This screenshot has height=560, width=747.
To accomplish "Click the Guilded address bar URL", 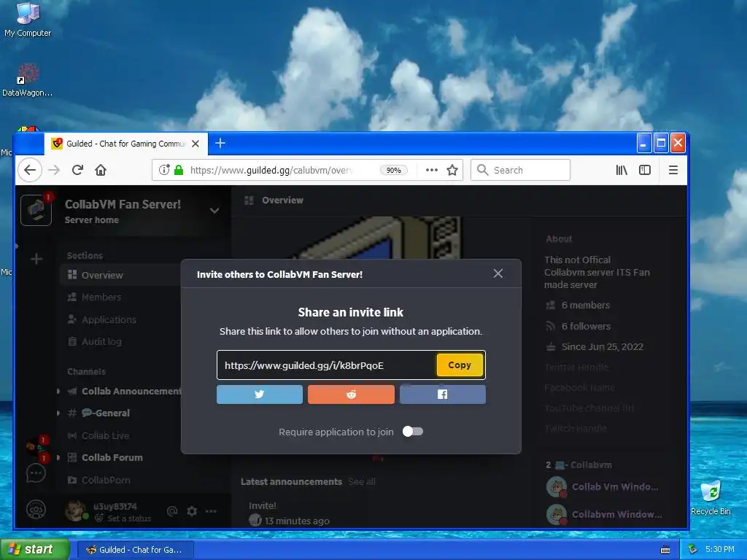I will [271, 170].
